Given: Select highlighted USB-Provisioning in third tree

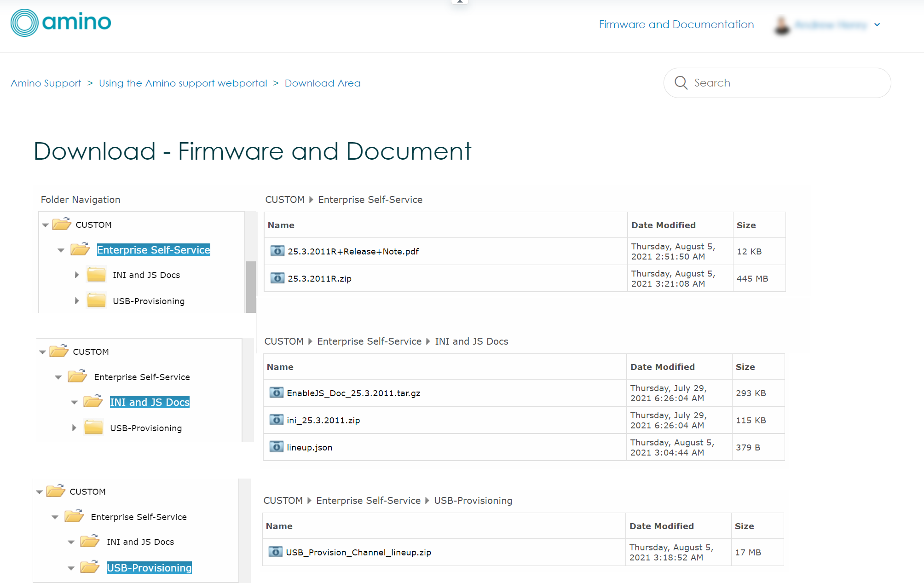Looking at the screenshot, I should tap(149, 568).
